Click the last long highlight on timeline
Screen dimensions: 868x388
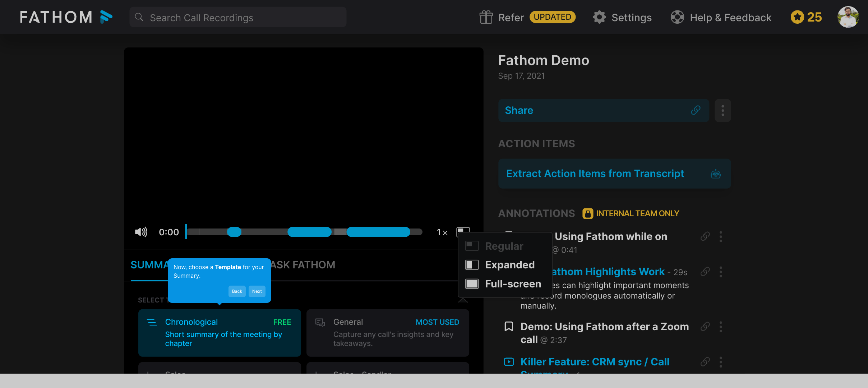coord(378,232)
